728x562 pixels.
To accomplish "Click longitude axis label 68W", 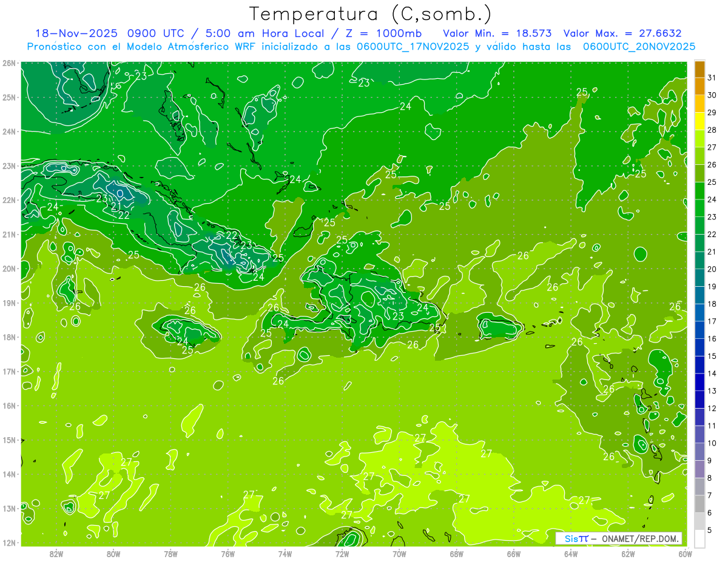I will [x=457, y=554].
